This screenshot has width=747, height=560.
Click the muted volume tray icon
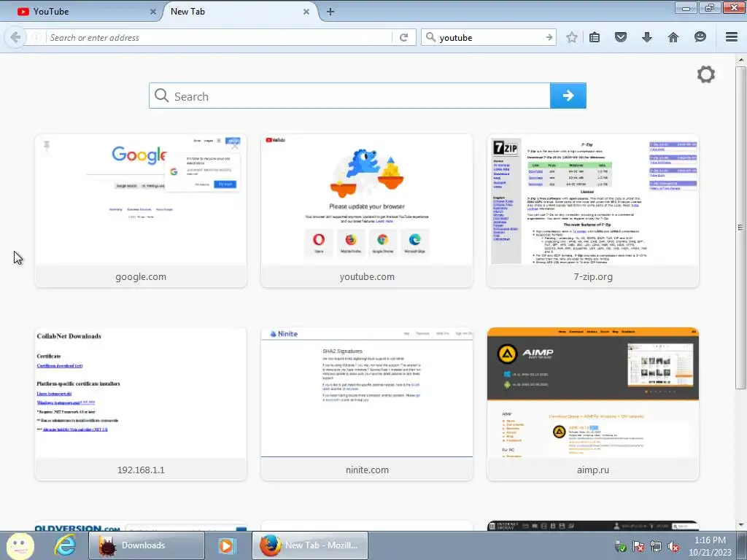(673, 547)
